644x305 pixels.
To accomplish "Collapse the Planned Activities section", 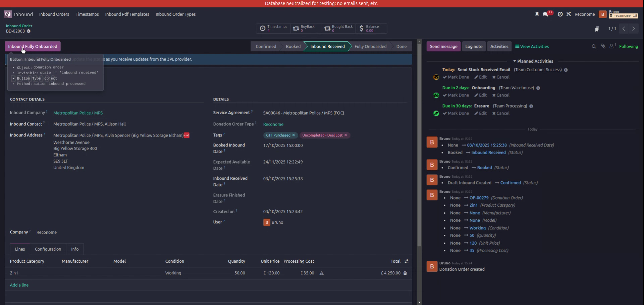I will pyautogui.click(x=515, y=61).
